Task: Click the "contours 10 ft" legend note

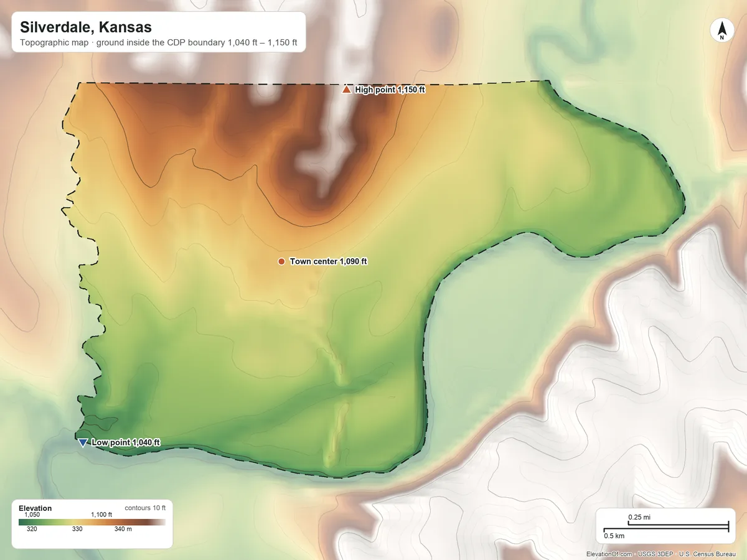Action: click(x=146, y=508)
